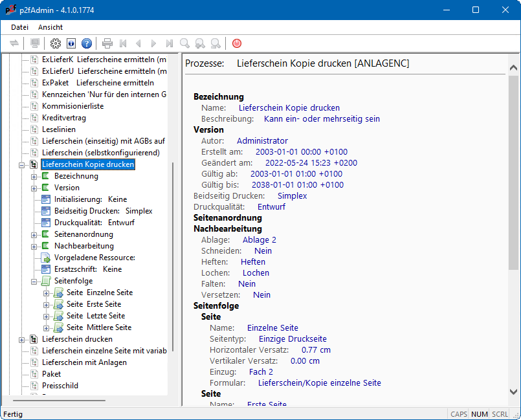Click the info icon in toolbar
This screenshot has height=420, width=521.
tap(71, 43)
